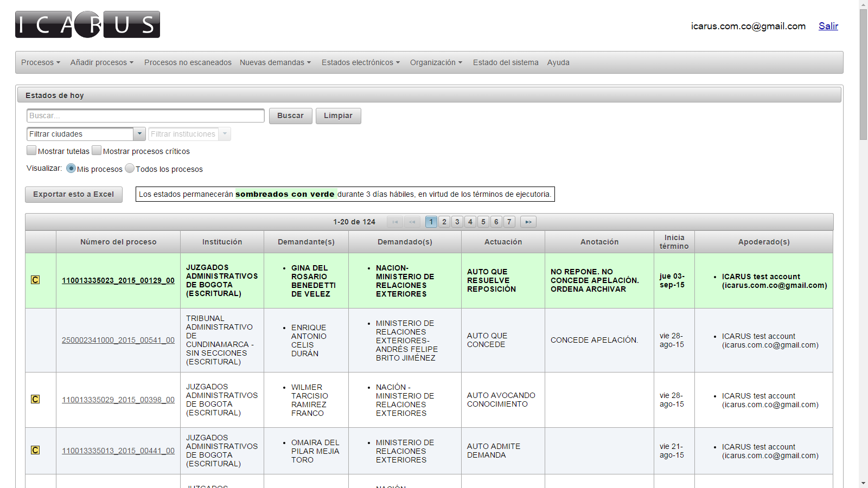The height and width of the screenshot is (488, 868).
Task: Click icarus.com.co@gmail.com account text at top
Action: [748, 26]
